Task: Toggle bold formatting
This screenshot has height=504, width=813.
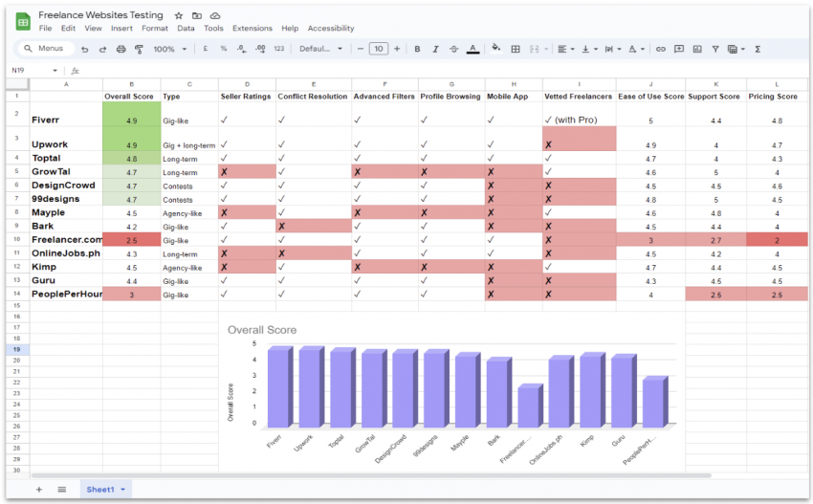Action: point(417,49)
